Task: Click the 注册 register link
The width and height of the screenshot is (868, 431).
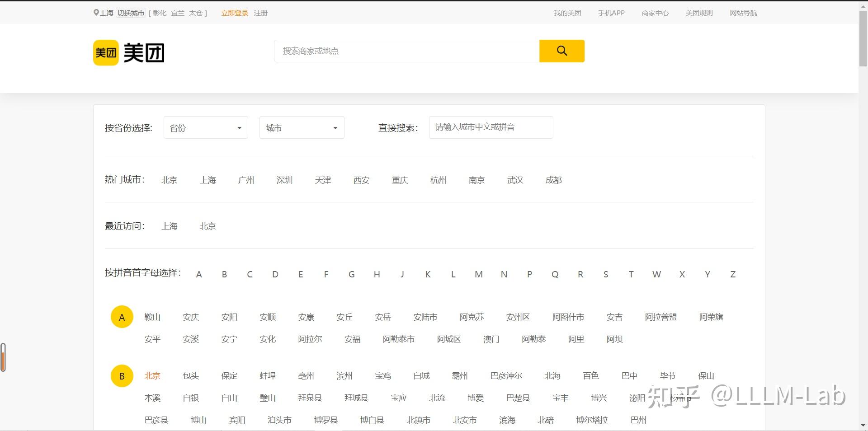Action: coord(261,13)
